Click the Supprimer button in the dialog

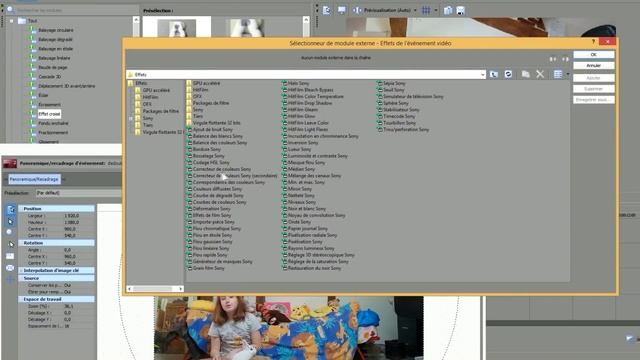(593, 89)
